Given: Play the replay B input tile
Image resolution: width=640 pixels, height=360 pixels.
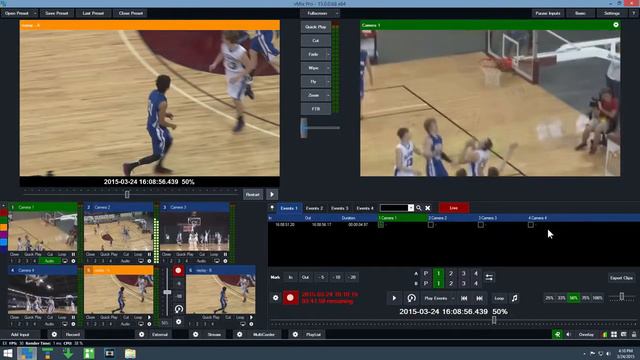Looking at the screenshot, I should click(251, 317).
